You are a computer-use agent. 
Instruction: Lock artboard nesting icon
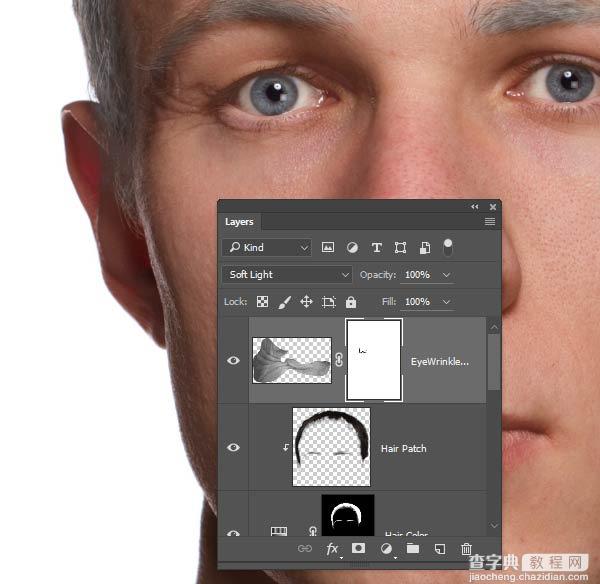pyautogui.click(x=328, y=302)
